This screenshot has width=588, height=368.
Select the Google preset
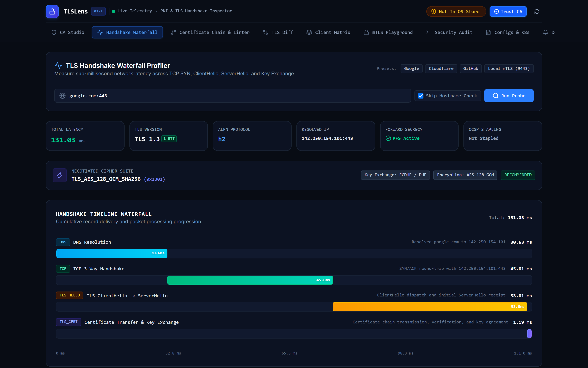[411, 69]
